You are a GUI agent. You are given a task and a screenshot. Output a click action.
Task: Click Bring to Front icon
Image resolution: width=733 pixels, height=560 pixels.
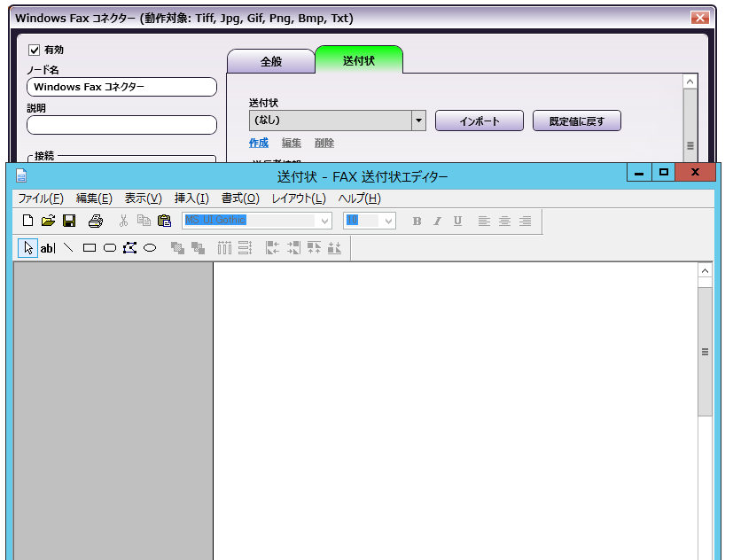click(177, 248)
